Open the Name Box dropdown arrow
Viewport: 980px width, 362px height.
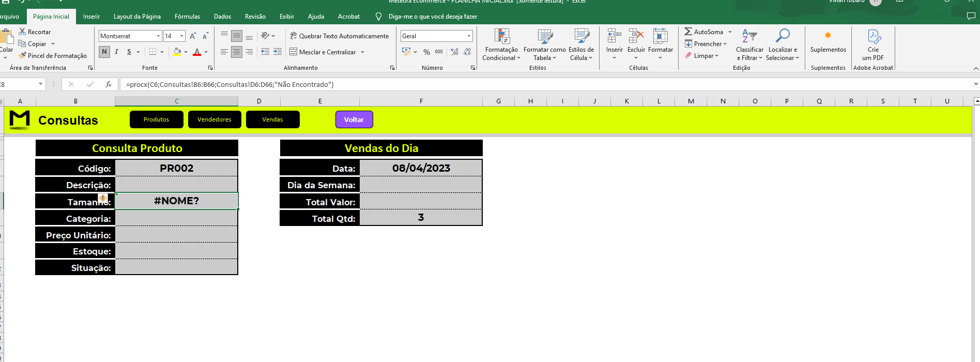(40, 84)
